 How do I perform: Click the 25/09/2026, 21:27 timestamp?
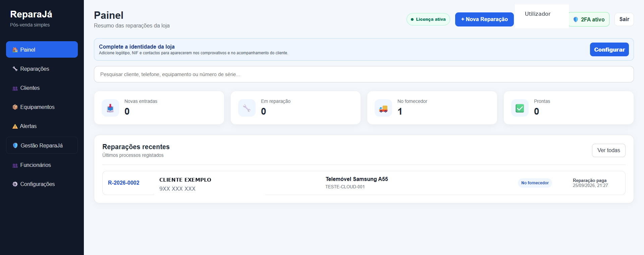(590, 186)
